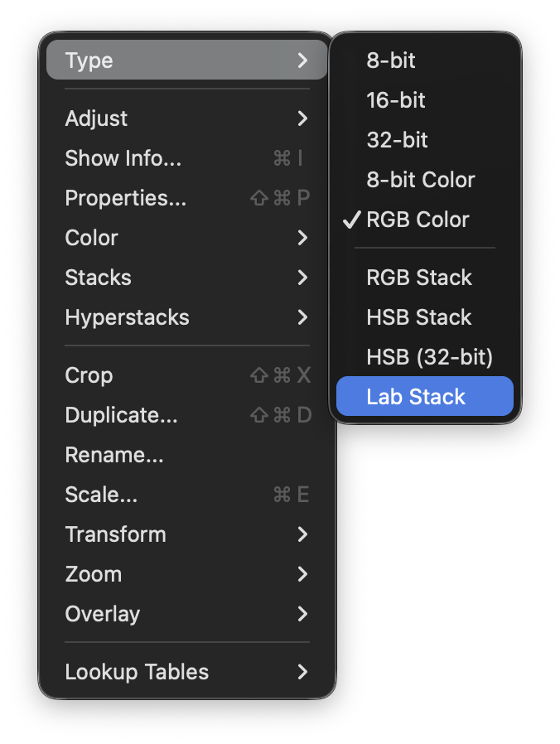
Task: Switch image type to 16-bit
Action: click(x=396, y=100)
